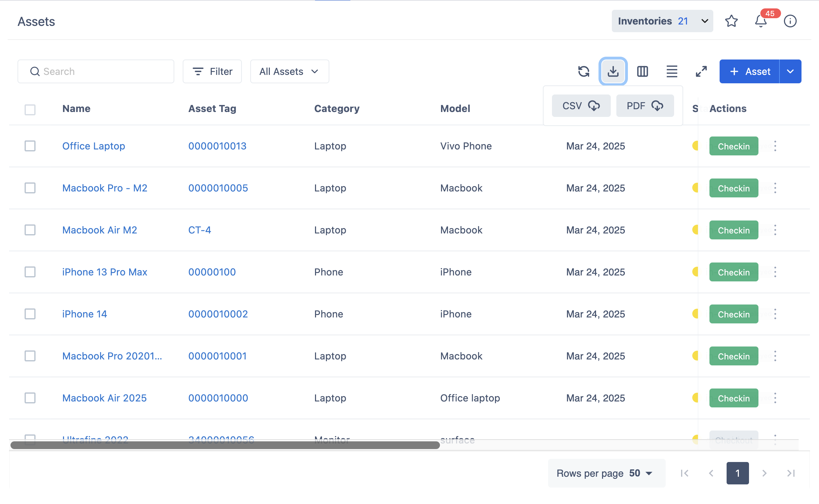The width and height of the screenshot is (819, 504).
Task: Click the favorites star icon
Action: 731,21
